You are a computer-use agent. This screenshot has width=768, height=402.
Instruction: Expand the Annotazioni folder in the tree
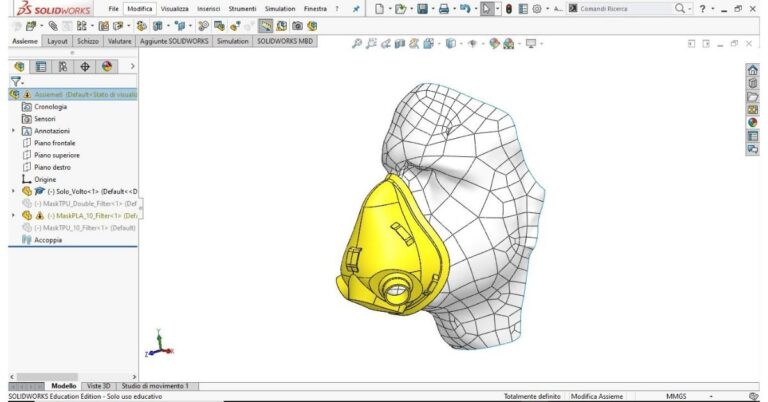[x=13, y=131]
